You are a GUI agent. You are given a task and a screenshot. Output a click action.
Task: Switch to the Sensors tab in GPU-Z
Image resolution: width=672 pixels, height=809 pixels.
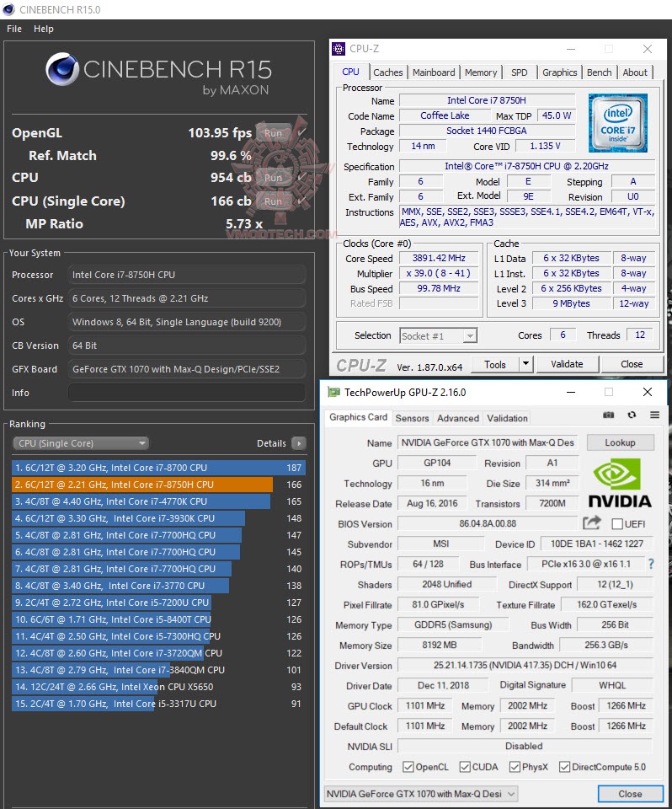pos(412,419)
